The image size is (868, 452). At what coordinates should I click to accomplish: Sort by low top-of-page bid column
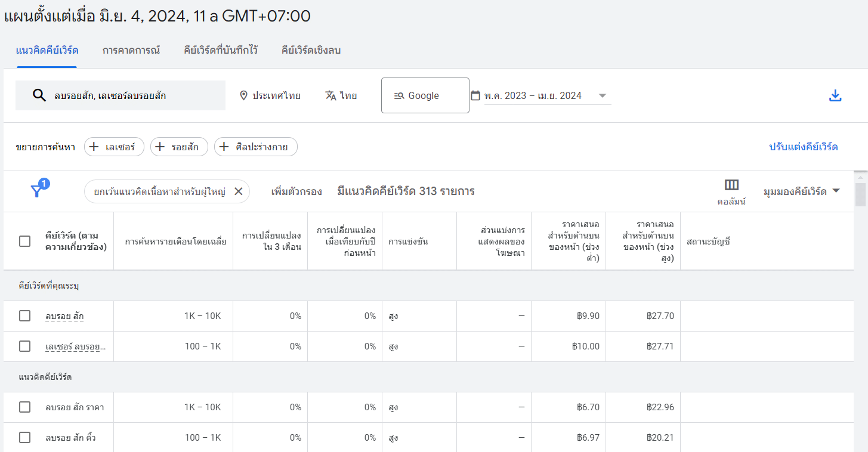575,241
